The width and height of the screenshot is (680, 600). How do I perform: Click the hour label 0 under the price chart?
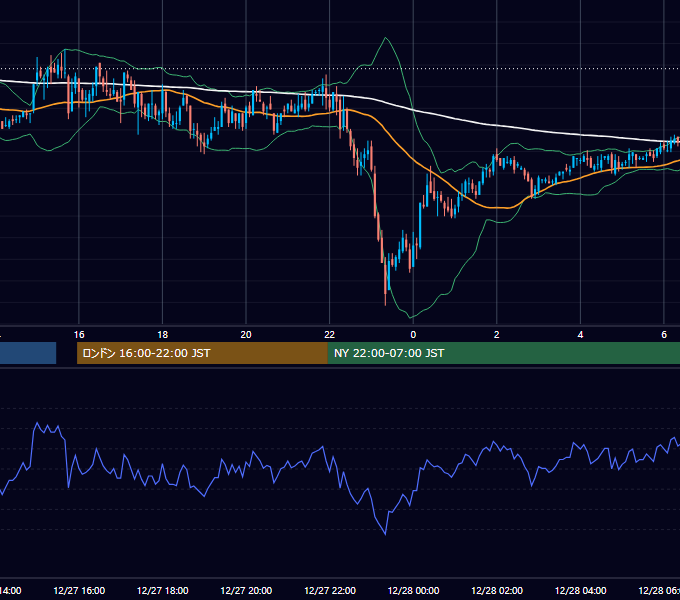413,335
